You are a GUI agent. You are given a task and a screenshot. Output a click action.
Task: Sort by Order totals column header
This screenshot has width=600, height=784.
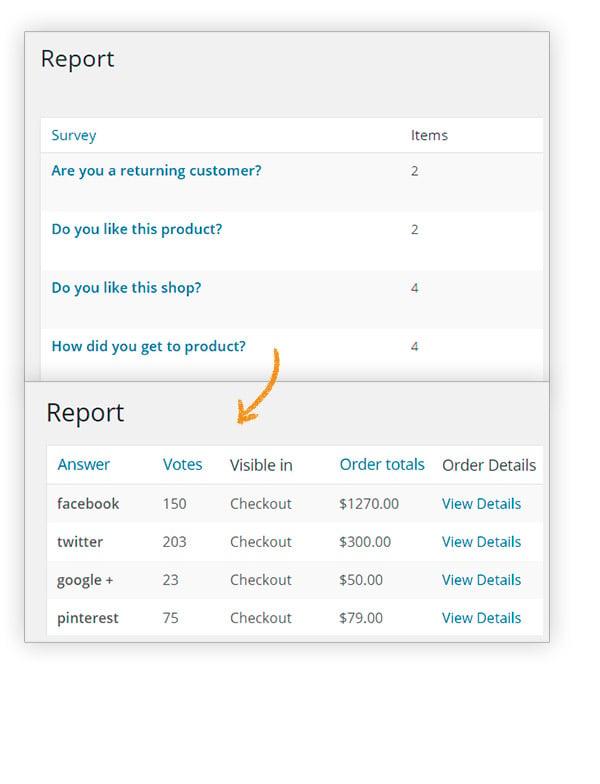[382, 464]
